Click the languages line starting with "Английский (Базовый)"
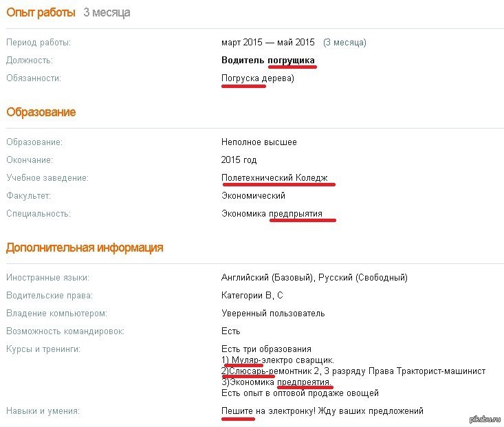Image resolution: width=504 pixels, height=427 pixels. click(314, 278)
